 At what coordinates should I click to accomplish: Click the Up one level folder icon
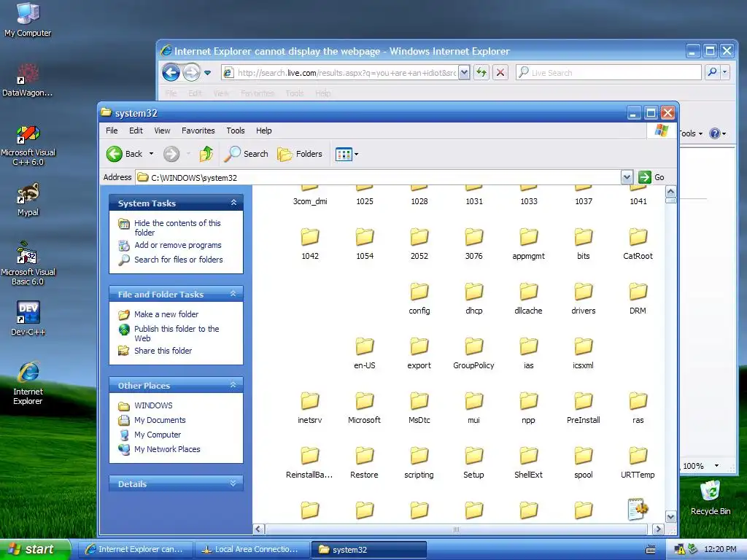[206, 154]
